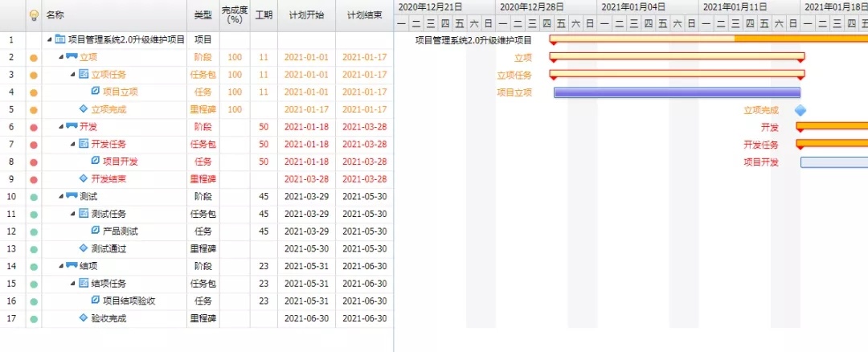Click the 类型 column header
Screen dimensions: 868x352
point(203,15)
